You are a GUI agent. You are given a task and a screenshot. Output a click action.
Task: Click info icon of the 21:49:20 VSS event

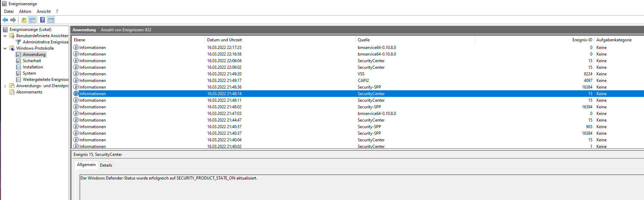point(76,74)
